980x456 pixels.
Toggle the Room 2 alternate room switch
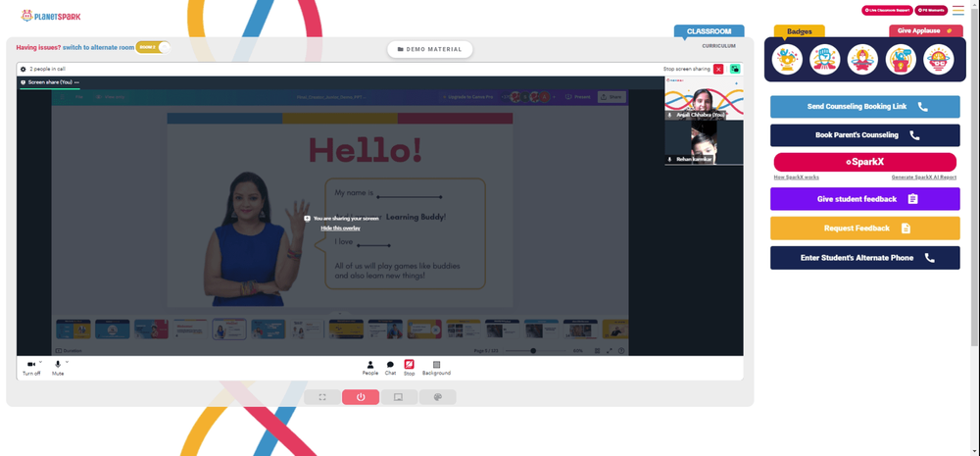(153, 47)
